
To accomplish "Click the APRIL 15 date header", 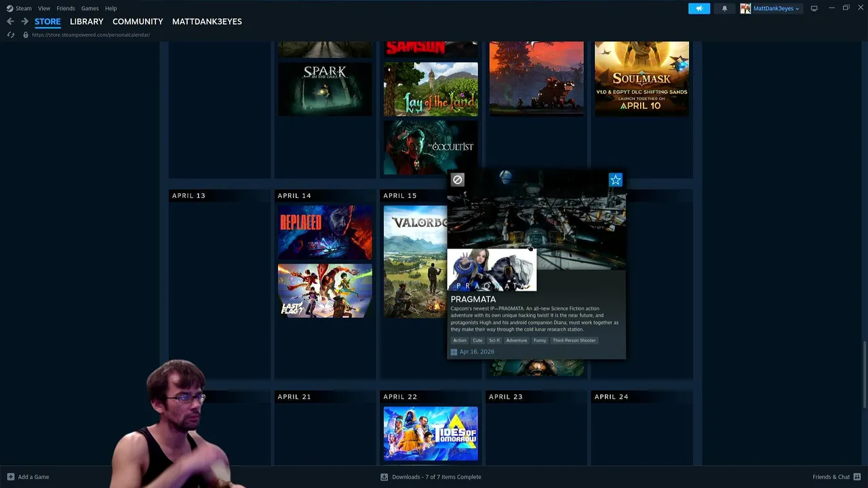I will [400, 195].
